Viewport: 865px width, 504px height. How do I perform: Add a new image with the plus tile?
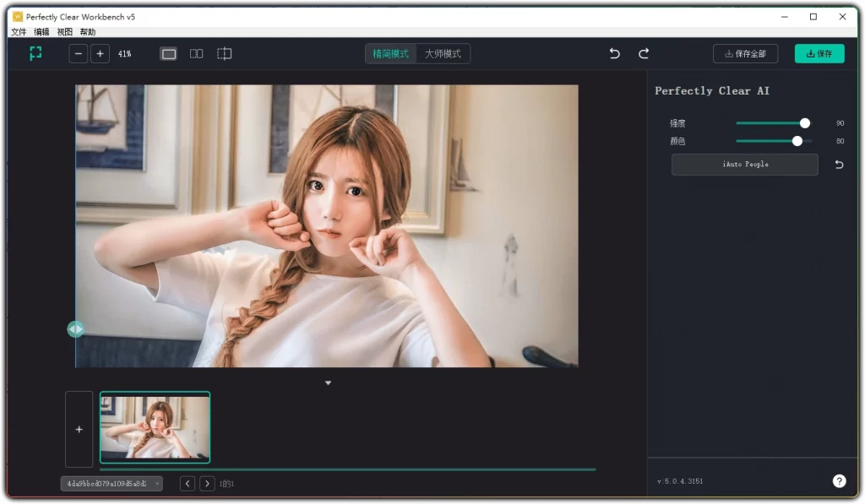(x=79, y=429)
